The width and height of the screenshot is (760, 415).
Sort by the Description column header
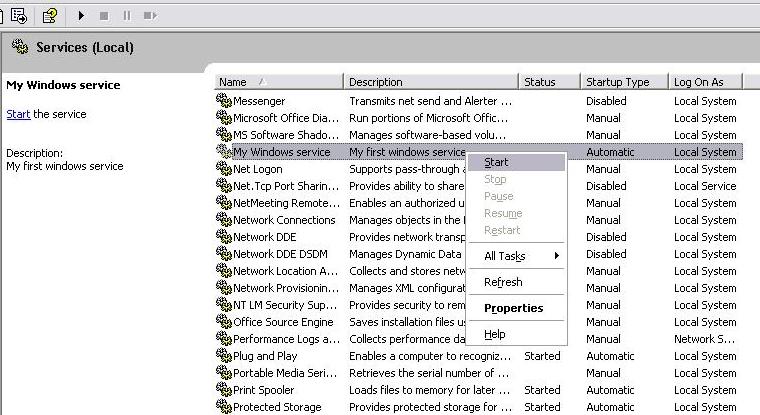coord(430,82)
